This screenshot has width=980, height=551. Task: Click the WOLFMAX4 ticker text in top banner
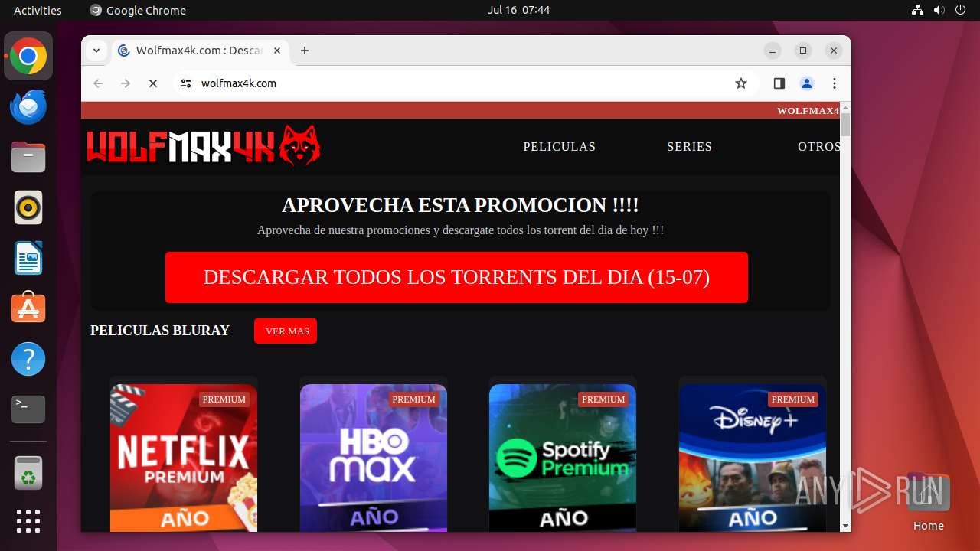click(x=808, y=110)
